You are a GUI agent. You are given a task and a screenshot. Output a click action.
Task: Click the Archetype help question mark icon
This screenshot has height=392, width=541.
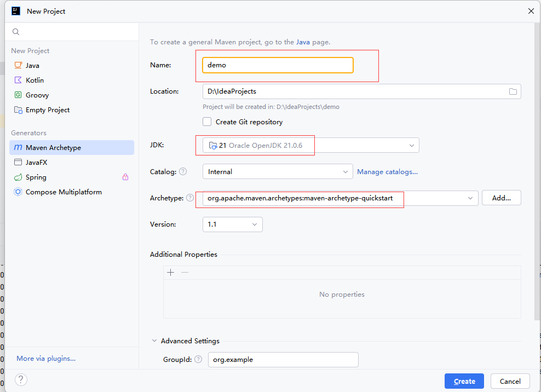(x=190, y=198)
